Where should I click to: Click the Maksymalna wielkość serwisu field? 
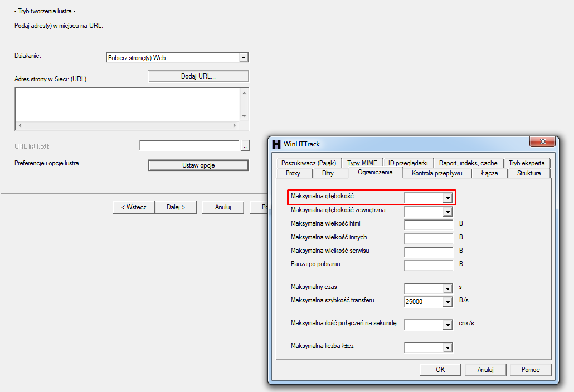[x=429, y=252]
